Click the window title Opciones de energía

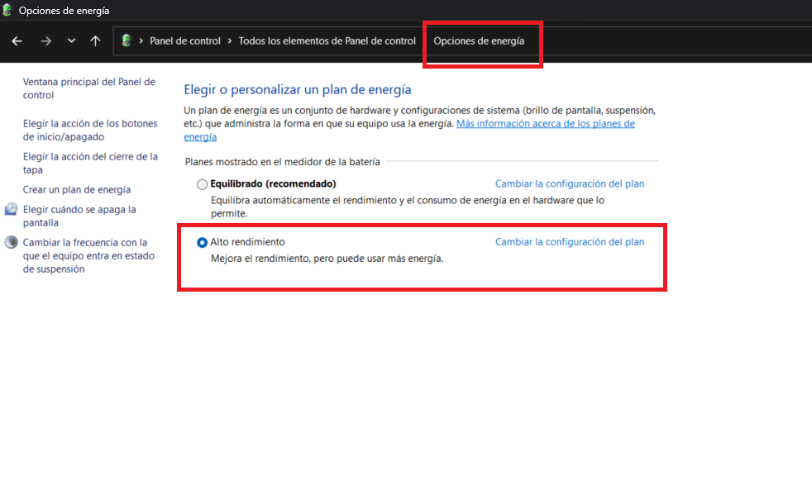click(x=64, y=11)
